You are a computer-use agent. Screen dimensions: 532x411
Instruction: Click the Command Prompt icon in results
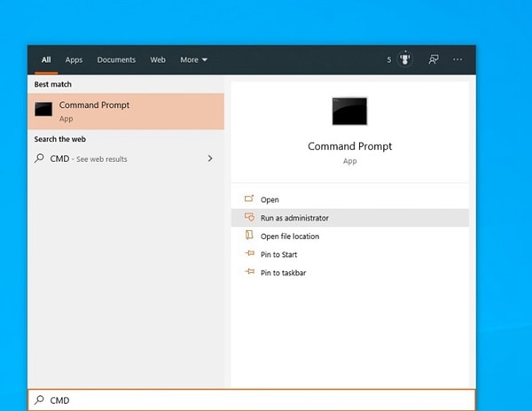pos(43,109)
